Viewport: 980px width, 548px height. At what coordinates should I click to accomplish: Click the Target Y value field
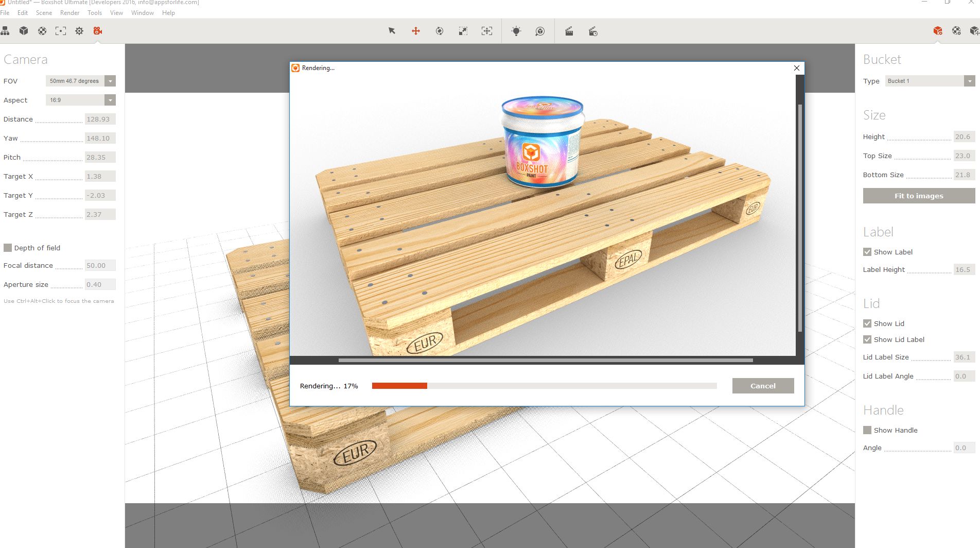pos(100,195)
